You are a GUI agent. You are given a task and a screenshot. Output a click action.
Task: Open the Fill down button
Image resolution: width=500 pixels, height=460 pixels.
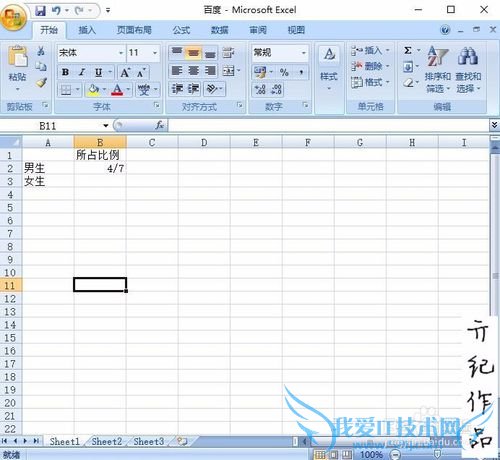408,67
